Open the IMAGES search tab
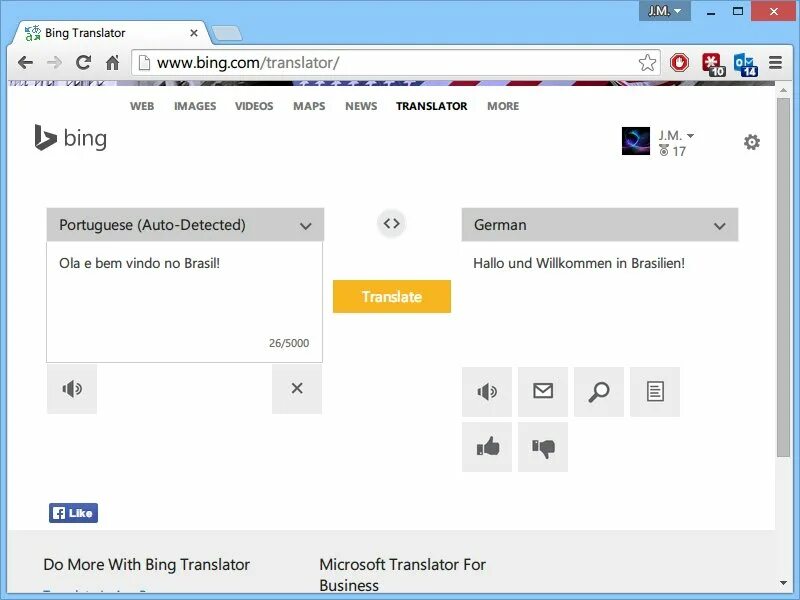This screenshot has height=600, width=800. [195, 106]
